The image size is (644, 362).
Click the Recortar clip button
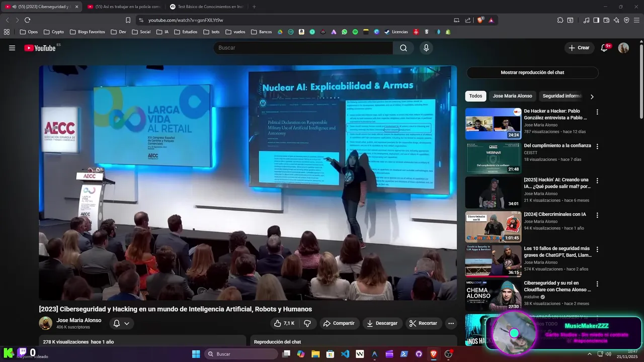(x=423, y=323)
